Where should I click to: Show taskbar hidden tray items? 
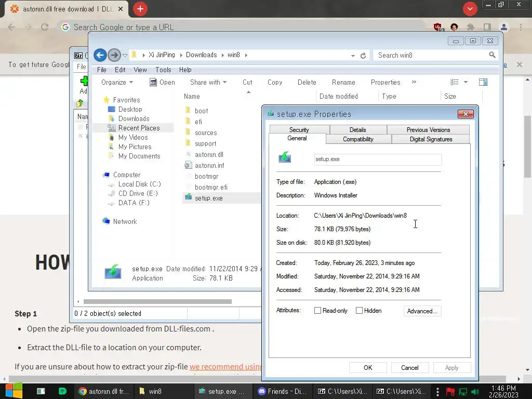click(437, 392)
